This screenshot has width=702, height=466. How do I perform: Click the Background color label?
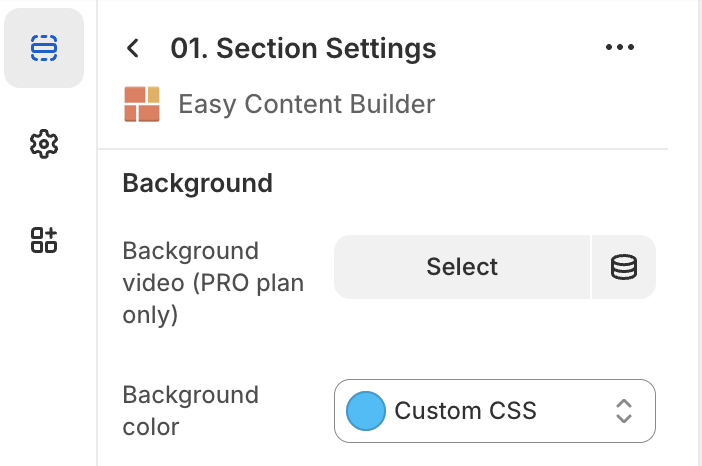[190, 410]
